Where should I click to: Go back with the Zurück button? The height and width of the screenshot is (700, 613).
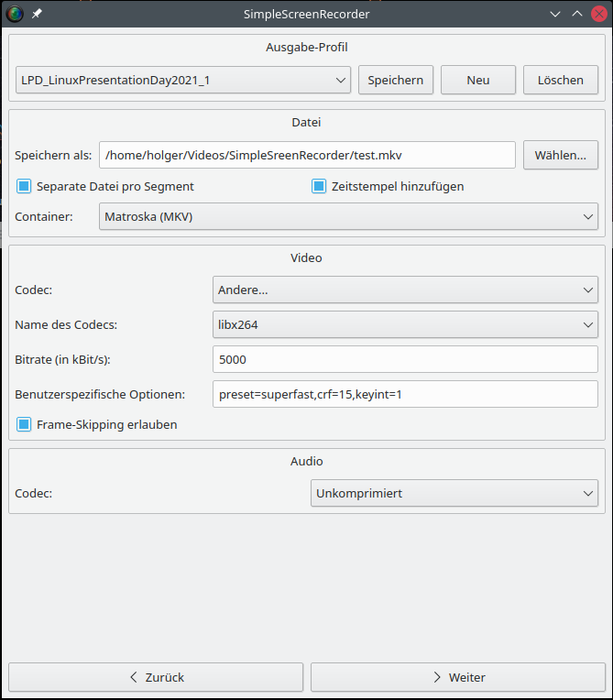(x=156, y=677)
